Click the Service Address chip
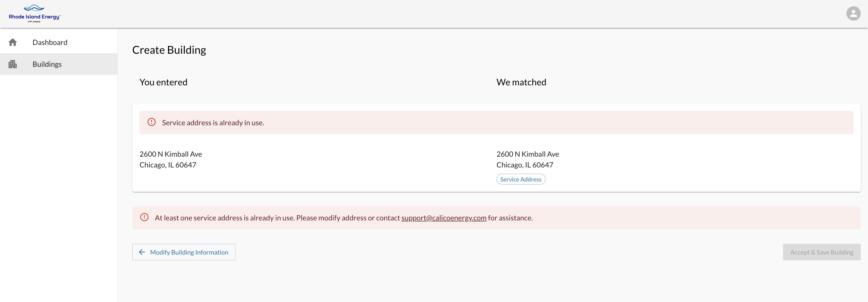This screenshot has width=868, height=302. [521, 179]
